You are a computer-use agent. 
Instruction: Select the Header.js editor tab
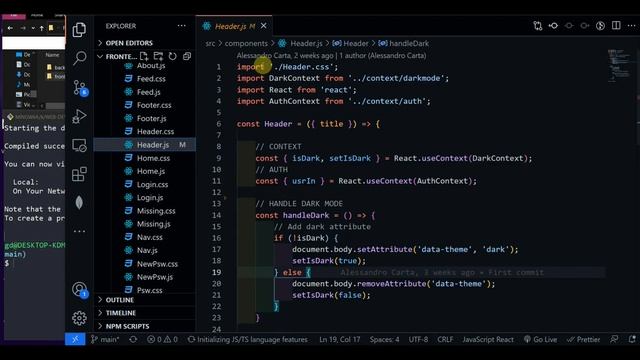click(234, 26)
